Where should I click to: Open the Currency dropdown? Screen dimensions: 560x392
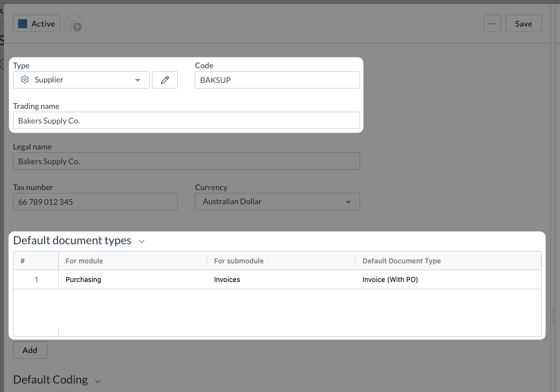tap(277, 202)
